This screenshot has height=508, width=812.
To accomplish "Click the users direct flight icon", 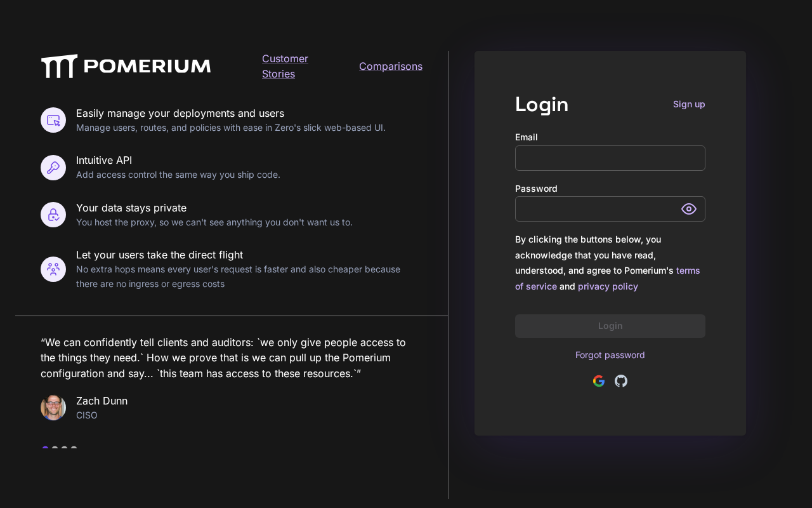I will (x=53, y=269).
